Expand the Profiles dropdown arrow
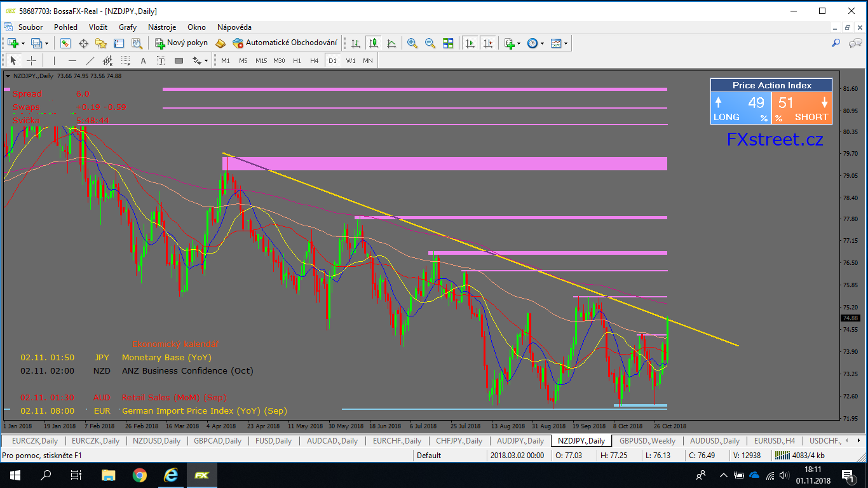Viewport: 868px width, 488px height. pyautogui.click(x=46, y=43)
